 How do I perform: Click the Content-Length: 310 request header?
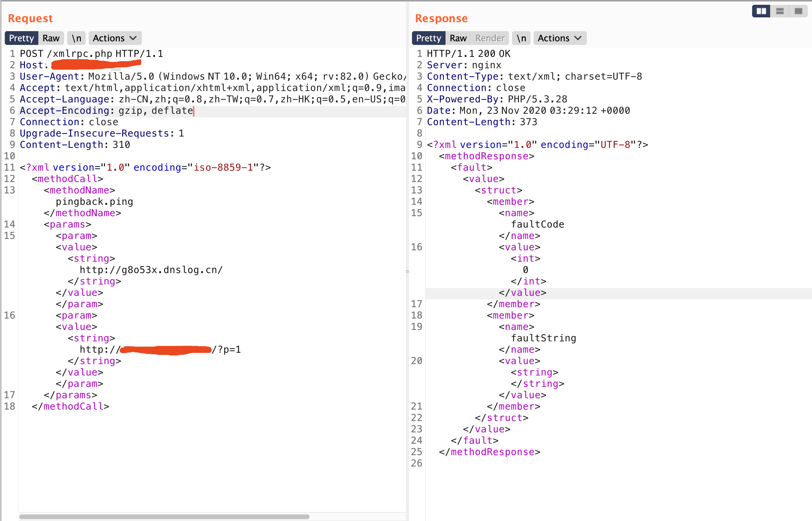pyautogui.click(x=75, y=145)
